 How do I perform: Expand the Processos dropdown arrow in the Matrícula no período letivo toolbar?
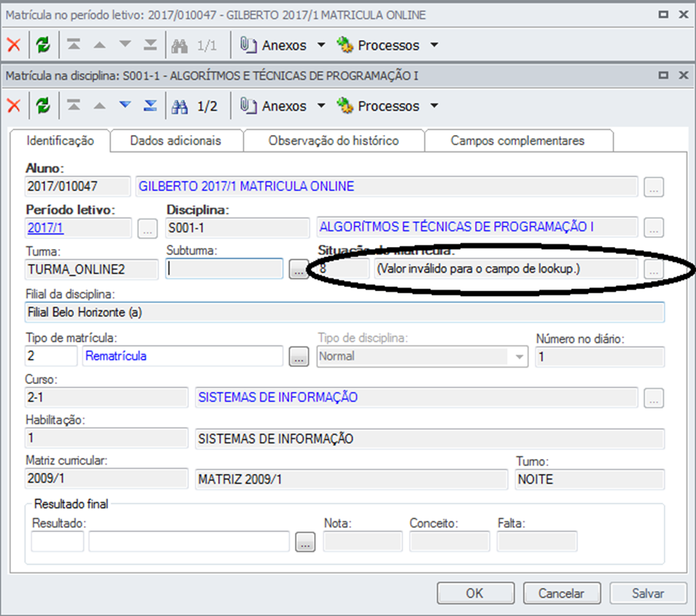pyautogui.click(x=435, y=45)
